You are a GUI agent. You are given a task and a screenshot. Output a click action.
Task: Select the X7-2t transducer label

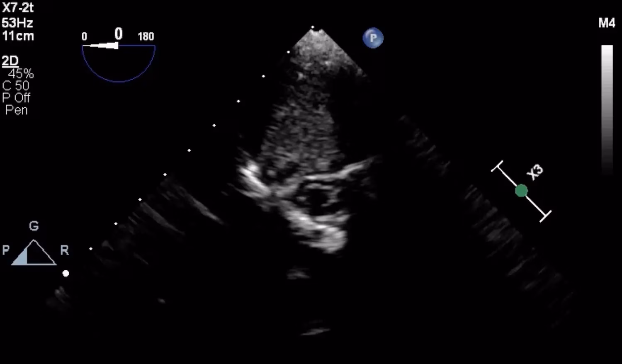tap(18, 7)
